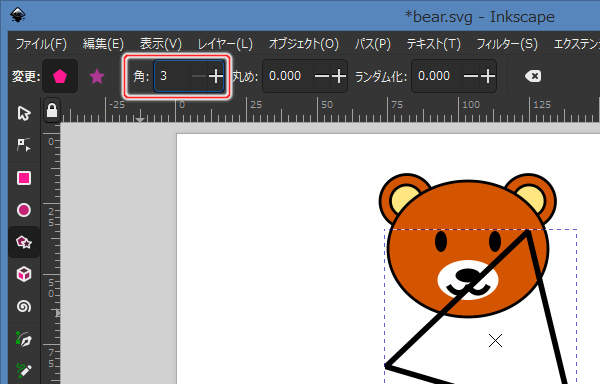Click the bear's nose on canvas
Image resolution: width=600 pixels, height=384 pixels.
pyautogui.click(x=467, y=275)
